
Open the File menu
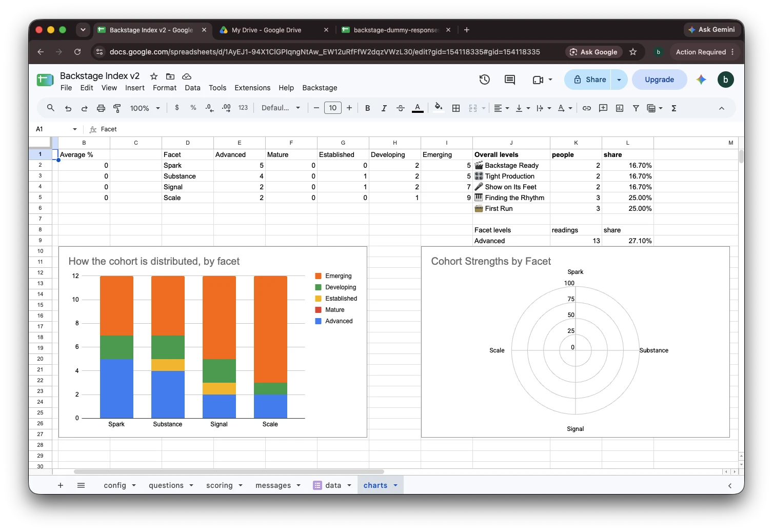(66, 88)
